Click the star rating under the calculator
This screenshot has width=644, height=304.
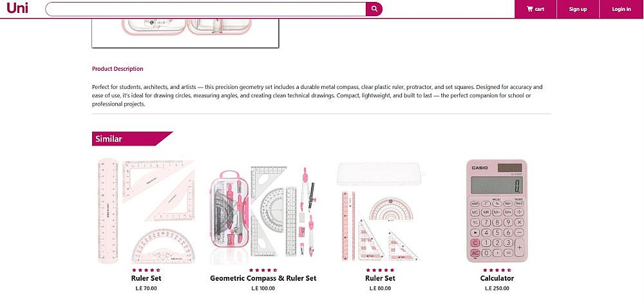click(x=497, y=270)
